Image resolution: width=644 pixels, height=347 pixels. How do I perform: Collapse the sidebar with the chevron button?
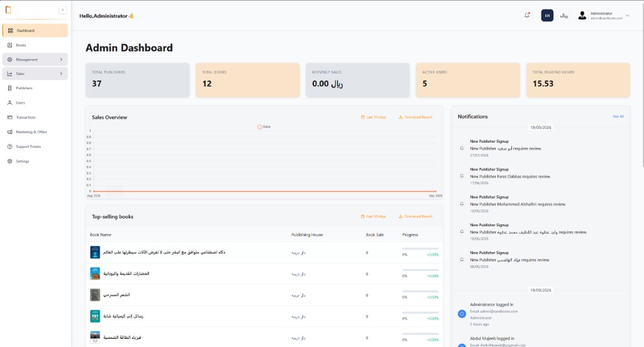(x=62, y=10)
